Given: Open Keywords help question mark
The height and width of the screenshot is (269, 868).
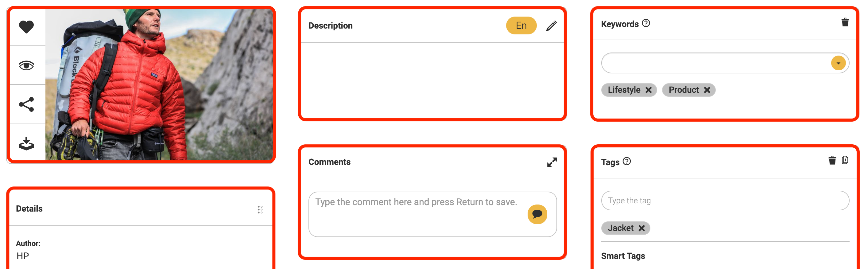Looking at the screenshot, I should [645, 23].
